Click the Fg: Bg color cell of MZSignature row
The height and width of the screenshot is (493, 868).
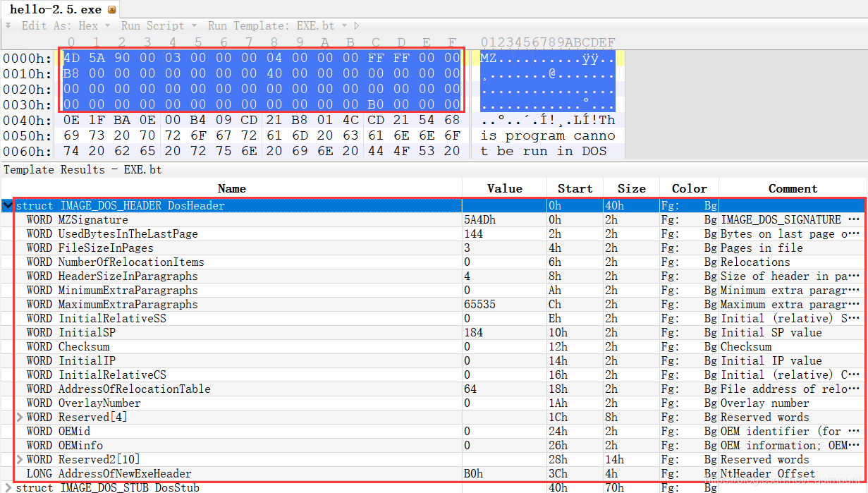tap(689, 220)
